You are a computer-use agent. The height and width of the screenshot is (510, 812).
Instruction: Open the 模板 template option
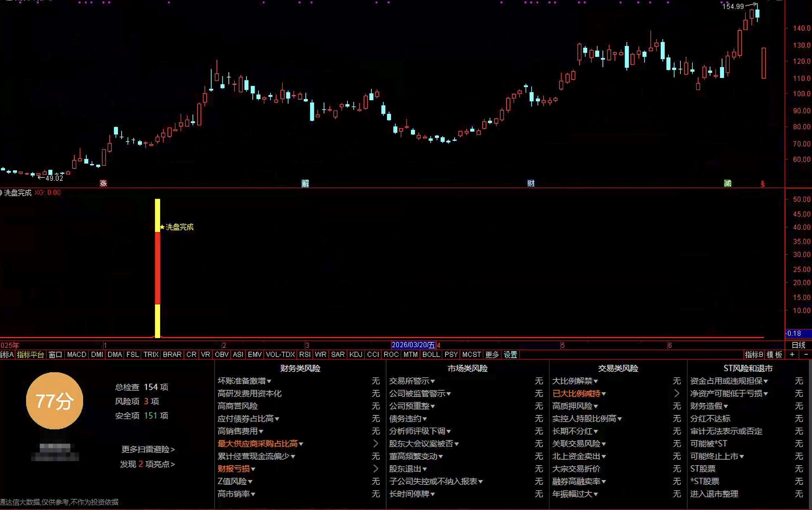pos(774,355)
